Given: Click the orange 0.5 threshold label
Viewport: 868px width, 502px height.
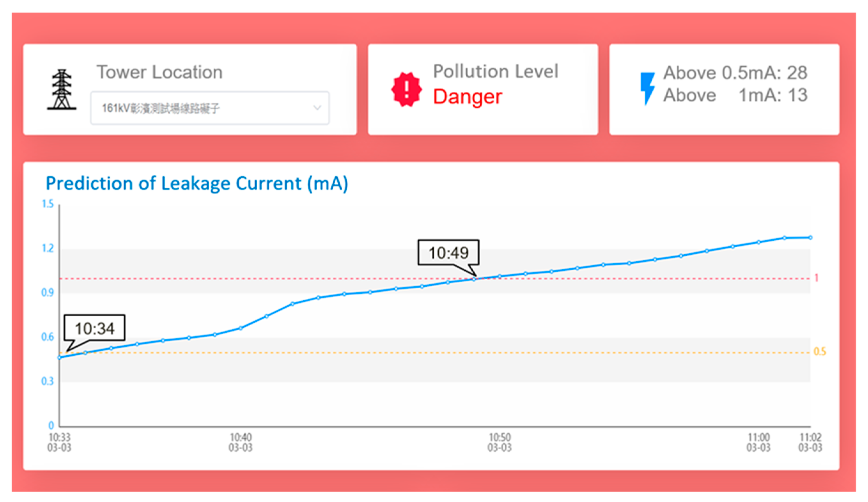Looking at the screenshot, I should point(819,351).
